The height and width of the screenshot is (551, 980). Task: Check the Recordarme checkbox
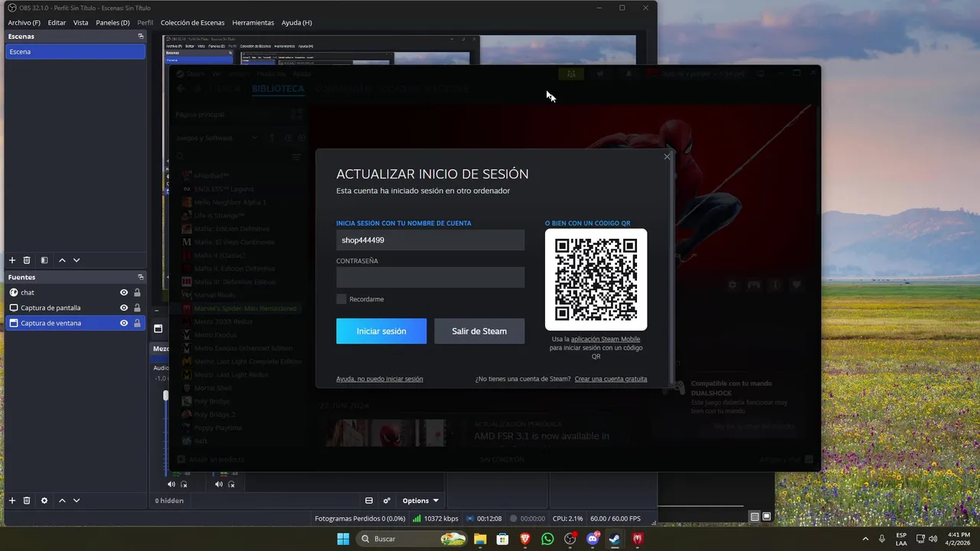coord(341,299)
